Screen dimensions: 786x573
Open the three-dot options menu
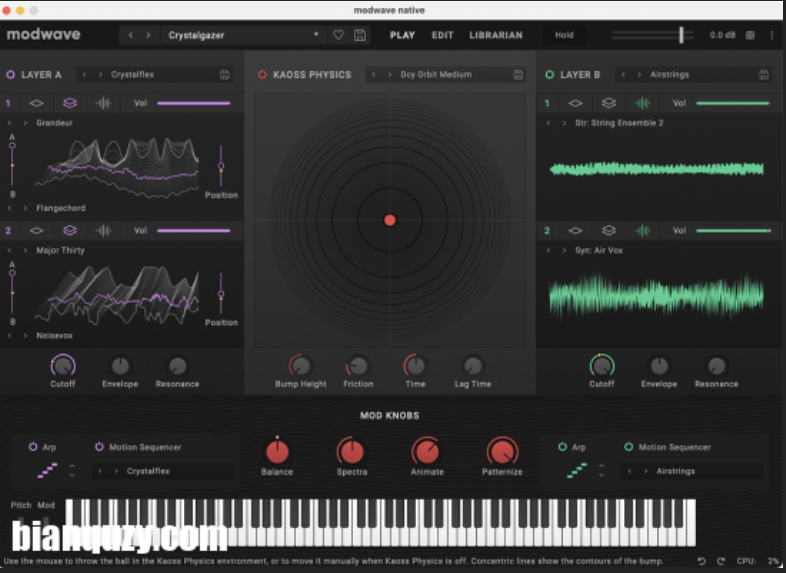(x=771, y=35)
